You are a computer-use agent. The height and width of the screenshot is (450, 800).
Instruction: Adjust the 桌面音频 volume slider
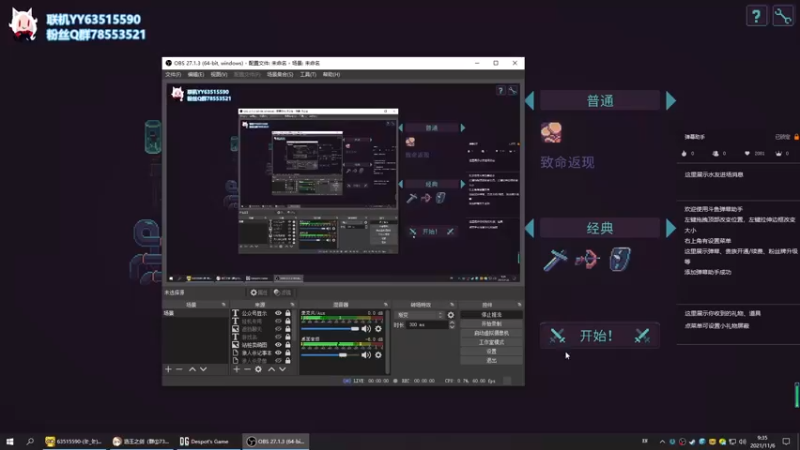click(x=330, y=355)
